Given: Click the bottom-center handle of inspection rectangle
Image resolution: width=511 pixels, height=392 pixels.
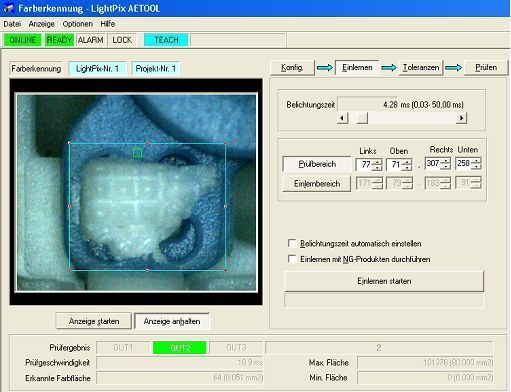Looking at the screenshot, I should click(147, 270).
